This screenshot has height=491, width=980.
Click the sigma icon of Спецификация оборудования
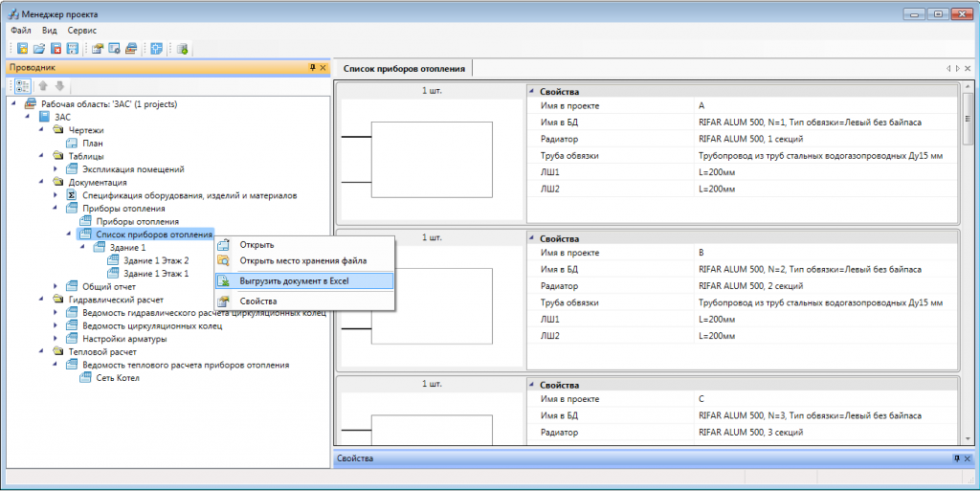(x=72, y=195)
